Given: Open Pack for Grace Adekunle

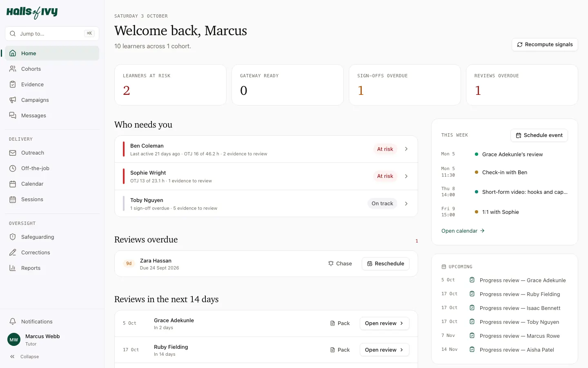Looking at the screenshot, I should point(340,323).
